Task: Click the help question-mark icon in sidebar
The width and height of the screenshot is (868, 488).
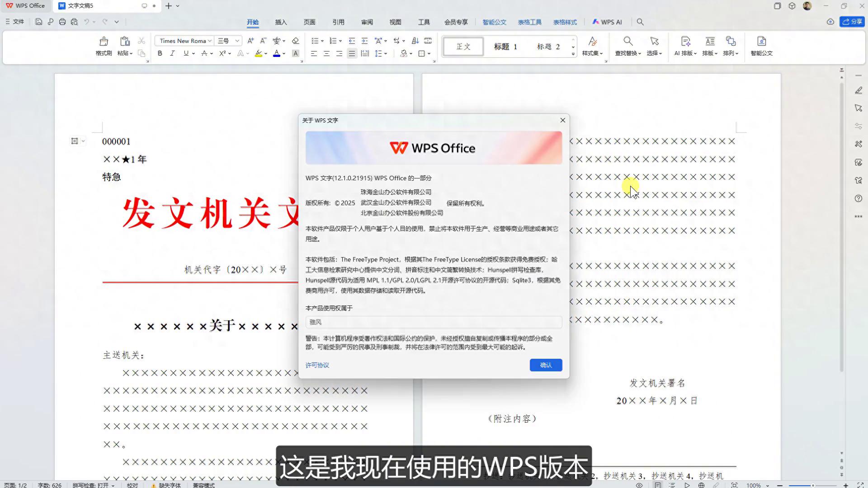Action: pos(859,198)
